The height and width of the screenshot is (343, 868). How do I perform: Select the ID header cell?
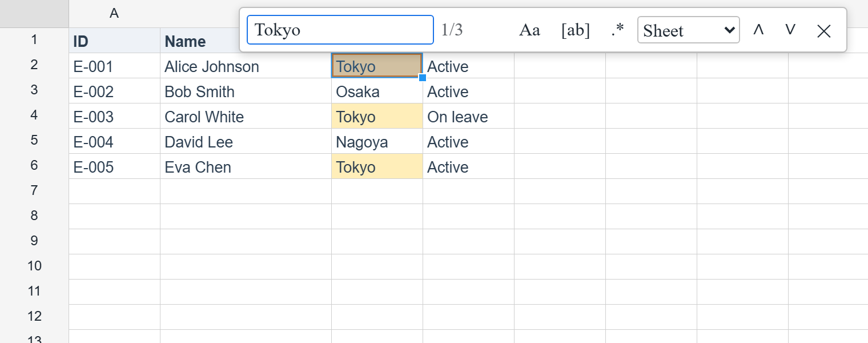[114, 41]
